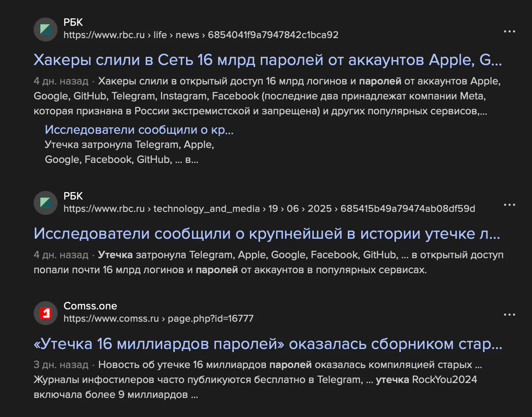Open three-dot menu for first RBC result
Viewport: 532px width, 417px height.
(x=510, y=31)
